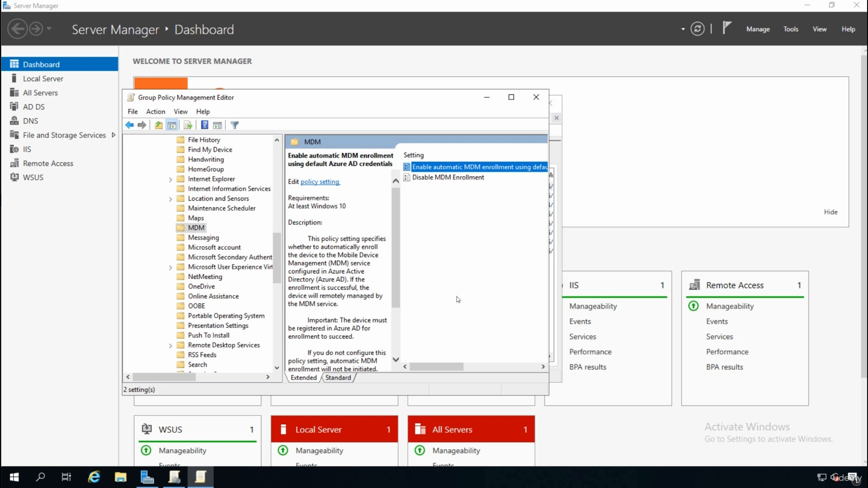Toggle Show/Hide Console Tree icon
This screenshot has width=868, height=488.
pos(172,125)
